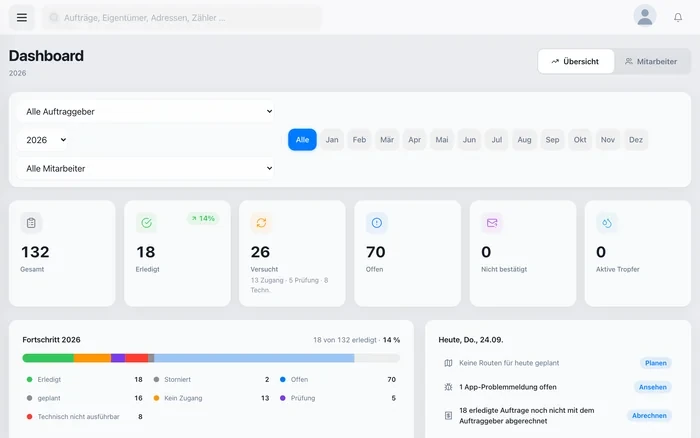
Task: Click the Erledigt checkmark icon
Action: (x=146, y=223)
